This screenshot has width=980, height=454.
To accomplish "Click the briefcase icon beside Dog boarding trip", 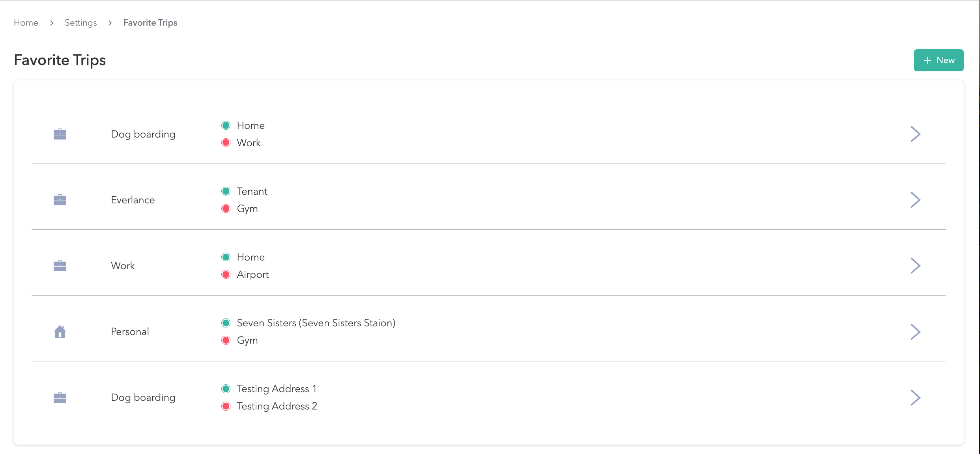I will (60, 134).
